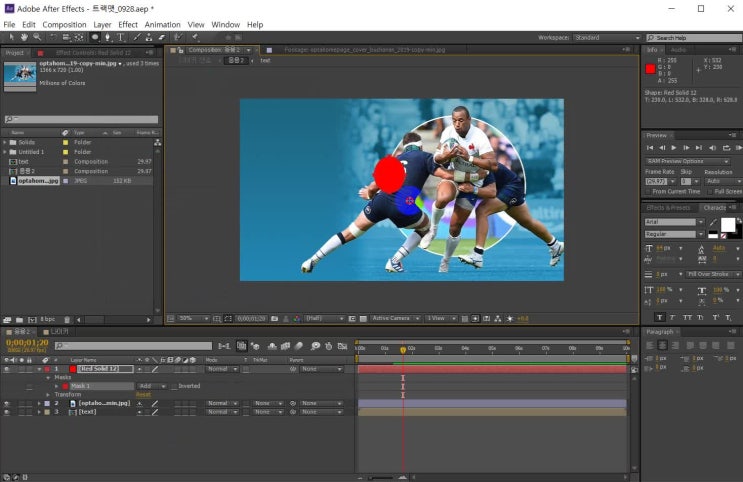Viewport: 743px width, 482px height.
Task: Select the Pan Behind anchor tool
Action: tap(79, 37)
